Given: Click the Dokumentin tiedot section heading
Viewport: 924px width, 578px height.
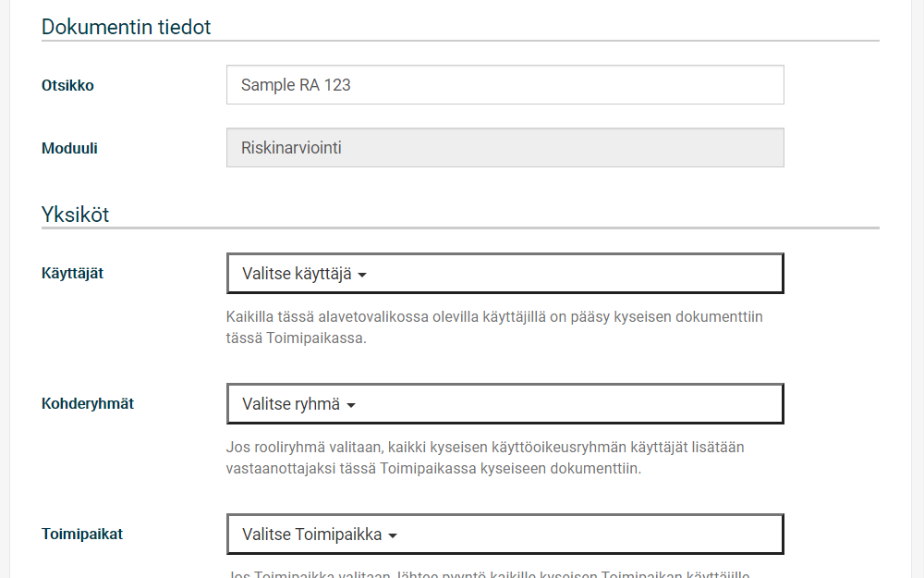Looking at the screenshot, I should [x=126, y=27].
